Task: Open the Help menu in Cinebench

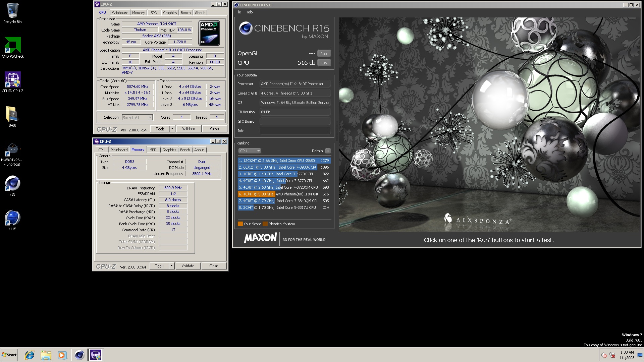Action: click(x=249, y=12)
